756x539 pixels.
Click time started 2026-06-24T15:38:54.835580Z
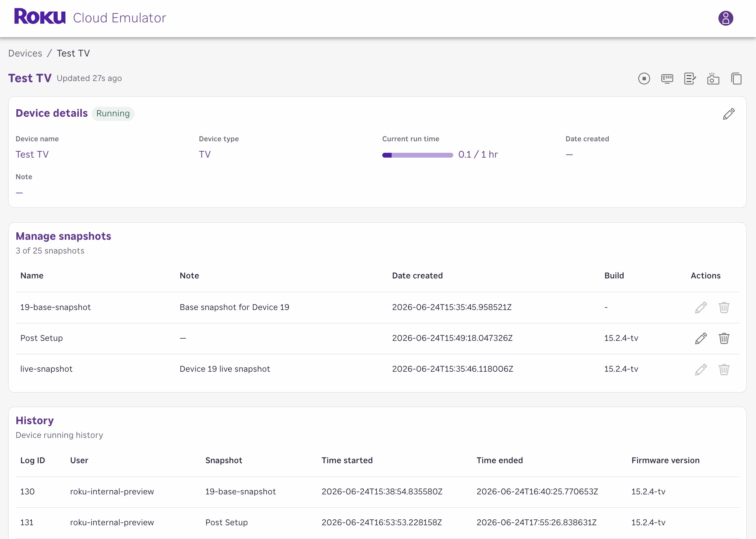click(x=382, y=491)
